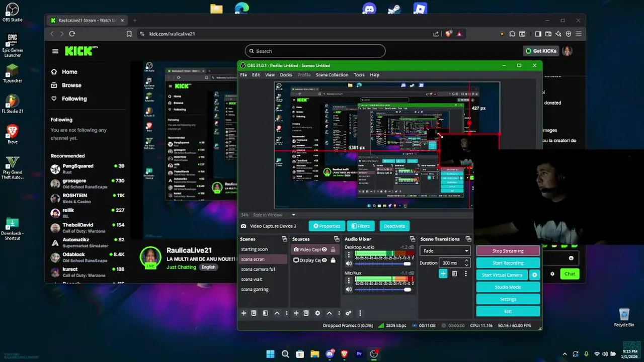The width and height of the screenshot is (644, 362).
Task: Reload the Kick browser page
Action: [72, 34]
